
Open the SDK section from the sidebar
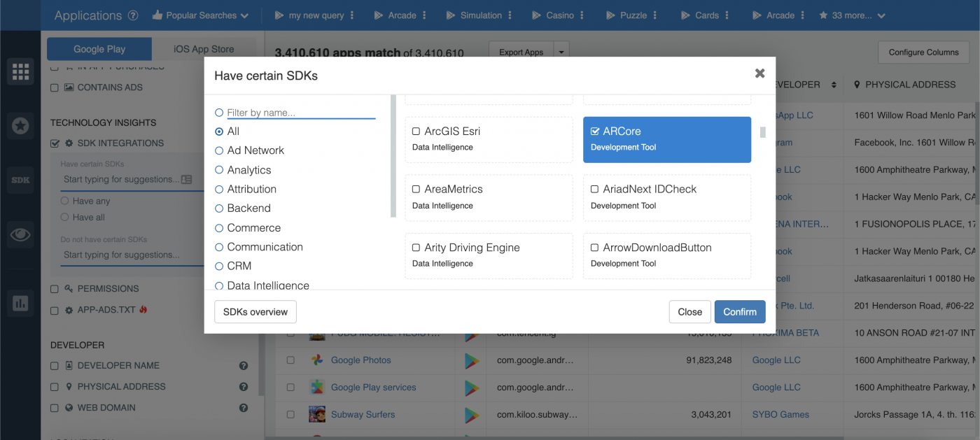(20, 180)
